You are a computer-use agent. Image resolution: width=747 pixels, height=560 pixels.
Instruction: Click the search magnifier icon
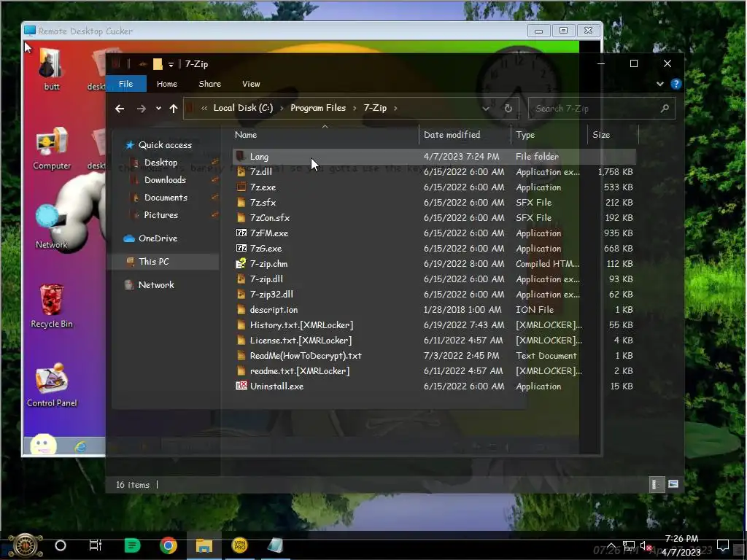[x=665, y=108]
